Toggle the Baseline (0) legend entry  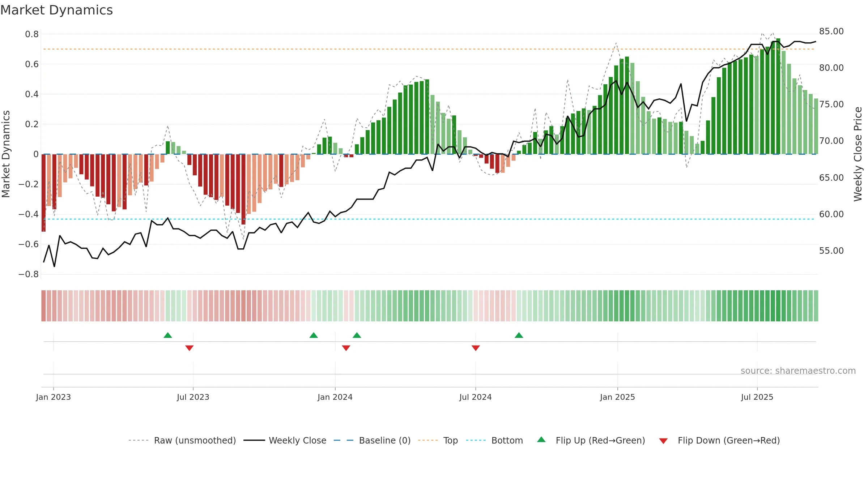[372, 440]
